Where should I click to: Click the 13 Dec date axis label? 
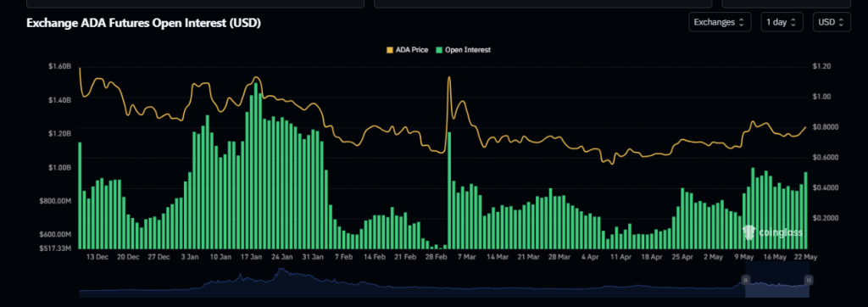pyautogui.click(x=97, y=257)
